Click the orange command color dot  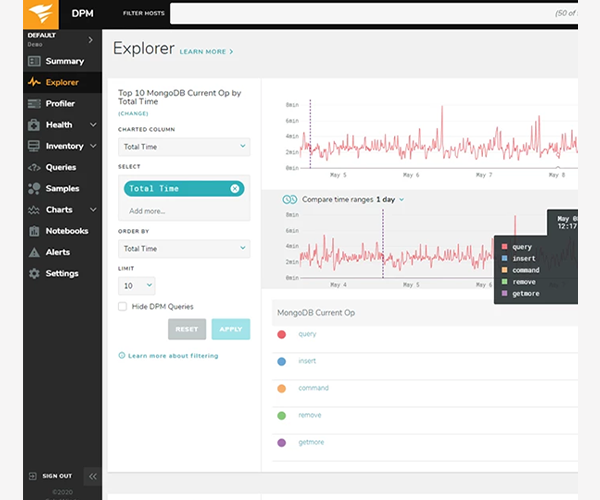tap(282, 389)
